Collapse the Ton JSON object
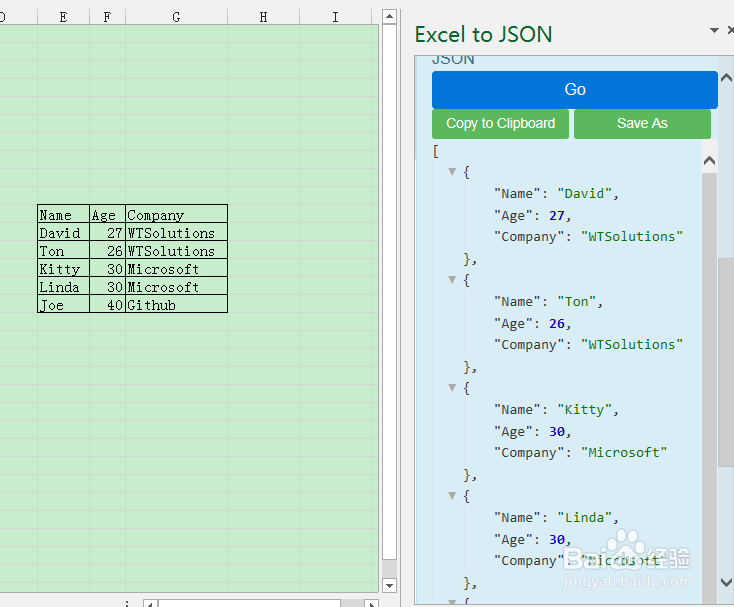 tap(452, 280)
